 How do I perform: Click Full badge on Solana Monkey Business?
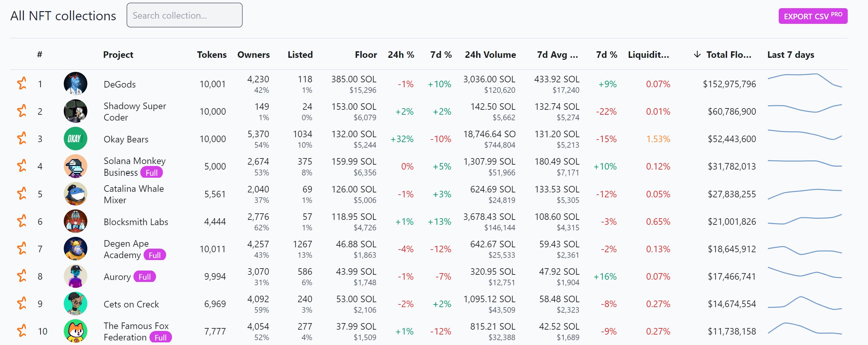click(x=152, y=172)
